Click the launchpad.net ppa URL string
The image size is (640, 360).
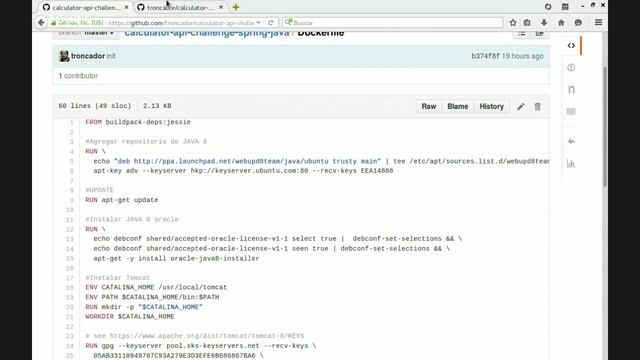point(247,161)
